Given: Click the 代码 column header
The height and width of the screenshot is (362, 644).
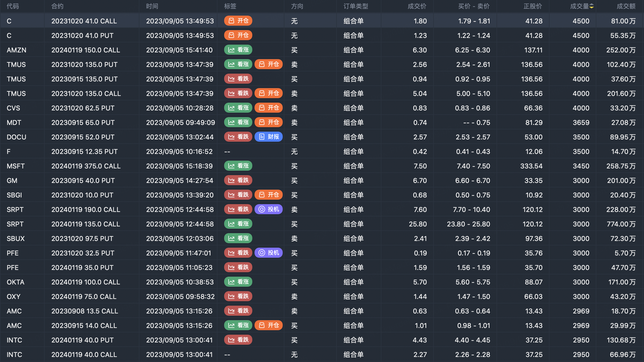Looking at the screenshot, I should tap(13, 6).
